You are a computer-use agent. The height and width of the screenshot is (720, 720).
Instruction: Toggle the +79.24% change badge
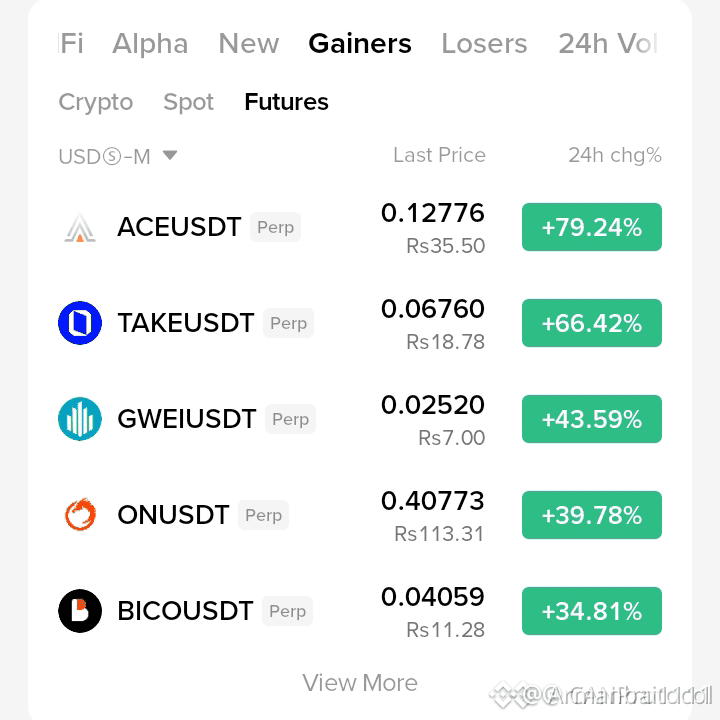point(592,227)
